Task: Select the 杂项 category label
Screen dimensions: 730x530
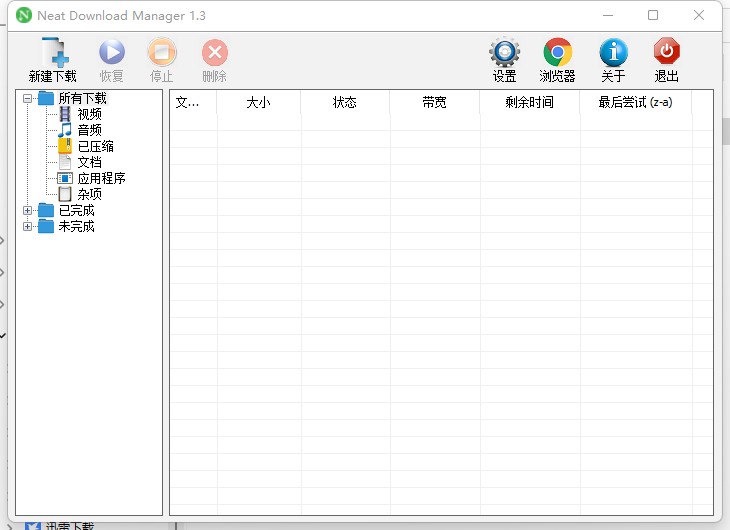Action: tap(89, 194)
